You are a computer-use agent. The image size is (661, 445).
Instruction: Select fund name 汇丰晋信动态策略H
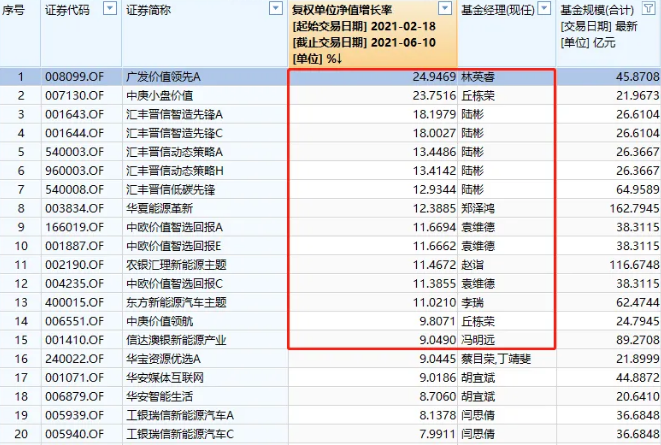point(175,171)
